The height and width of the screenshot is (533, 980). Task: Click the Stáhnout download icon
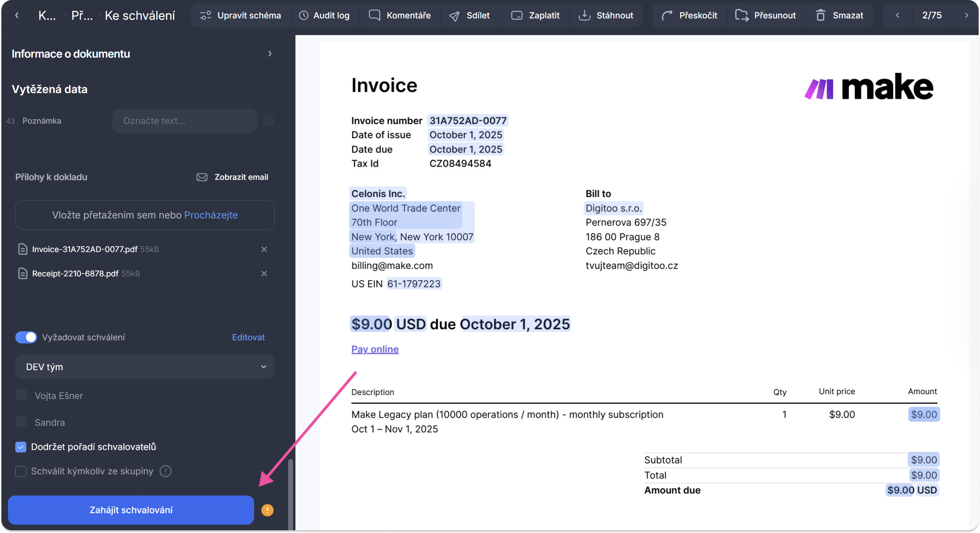[x=584, y=15]
